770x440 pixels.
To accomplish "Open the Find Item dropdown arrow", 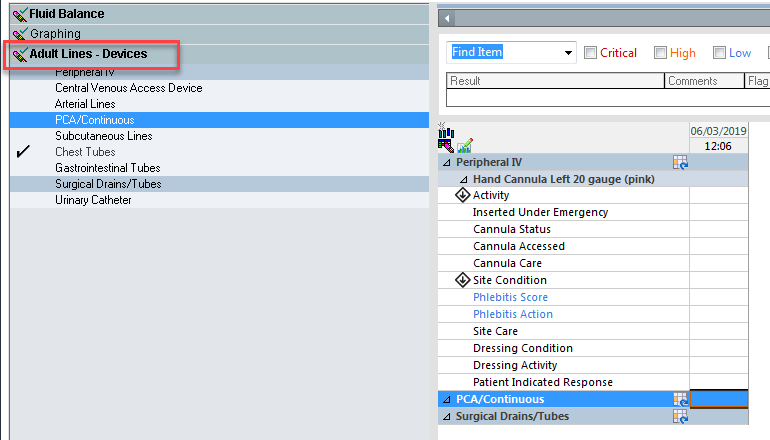I will pyautogui.click(x=568, y=53).
